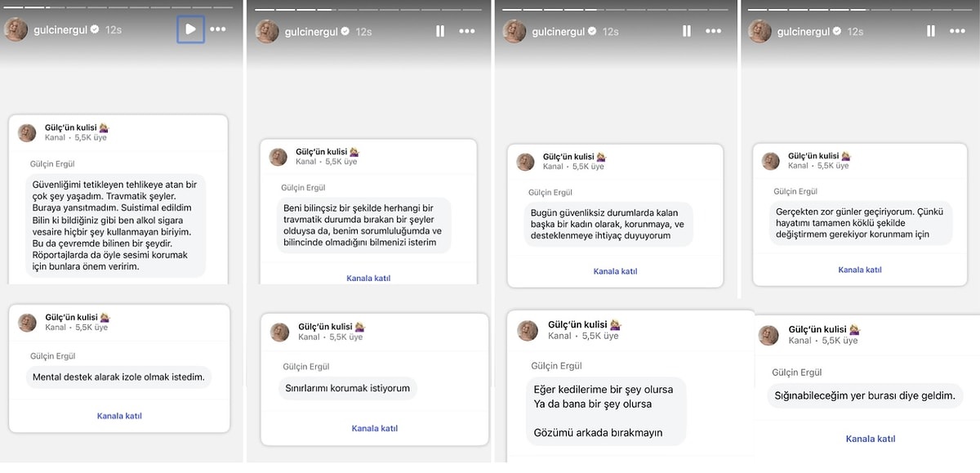
Task: Click "Kanala katıl" under "Sığınabileceğim yer burası"
Action: [x=871, y=439]
